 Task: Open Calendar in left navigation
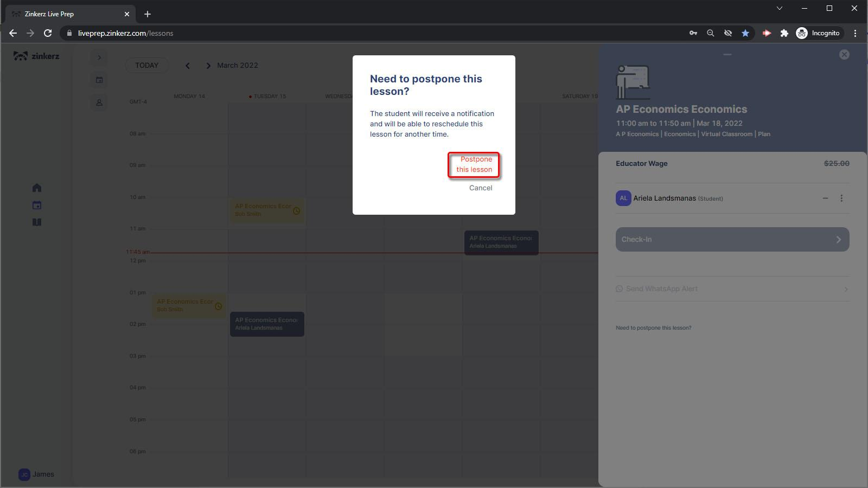(37, 205)
